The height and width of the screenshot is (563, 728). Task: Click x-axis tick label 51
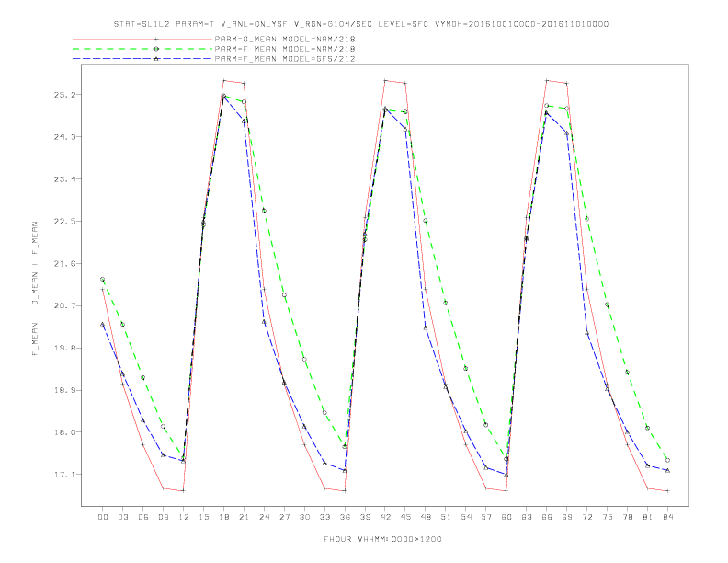(x=446, y=517)
